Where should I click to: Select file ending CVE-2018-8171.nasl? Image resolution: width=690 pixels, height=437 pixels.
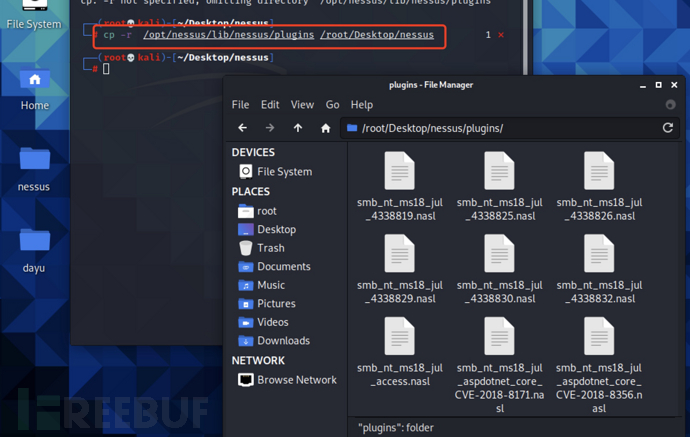(x=499, y=365)
